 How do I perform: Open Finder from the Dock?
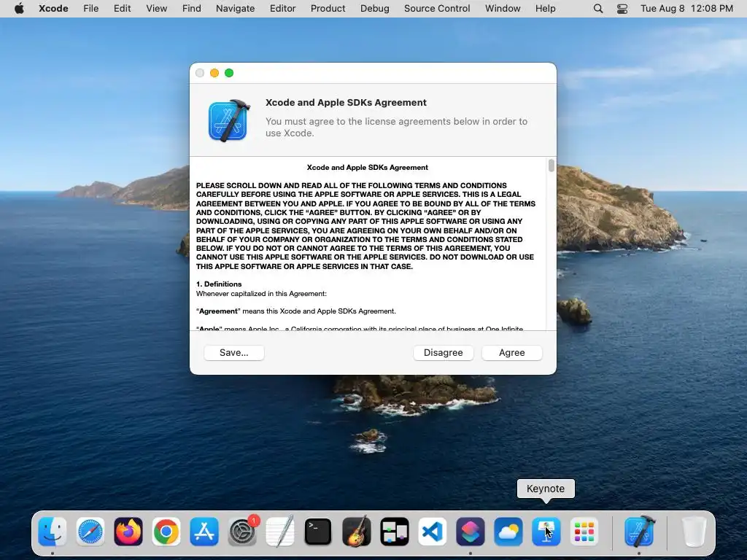52,532
